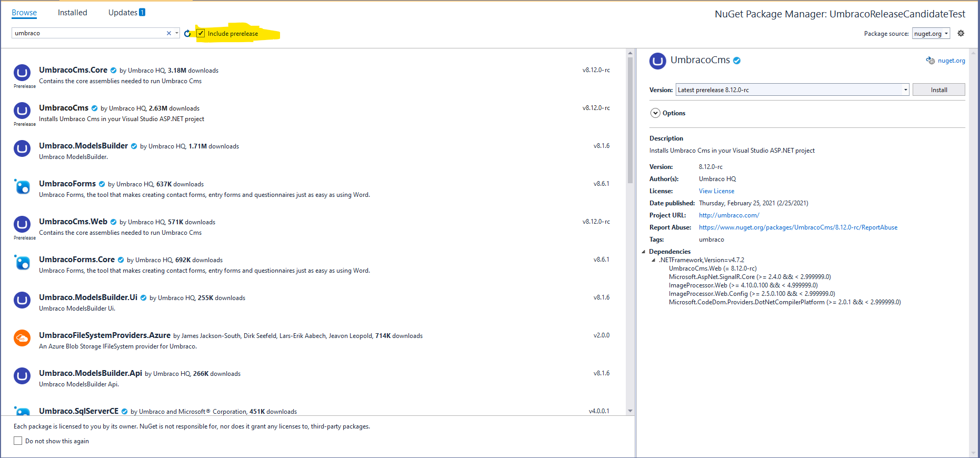980x458 pixels.
Task: Click the Install button
Action: point(938,90)
